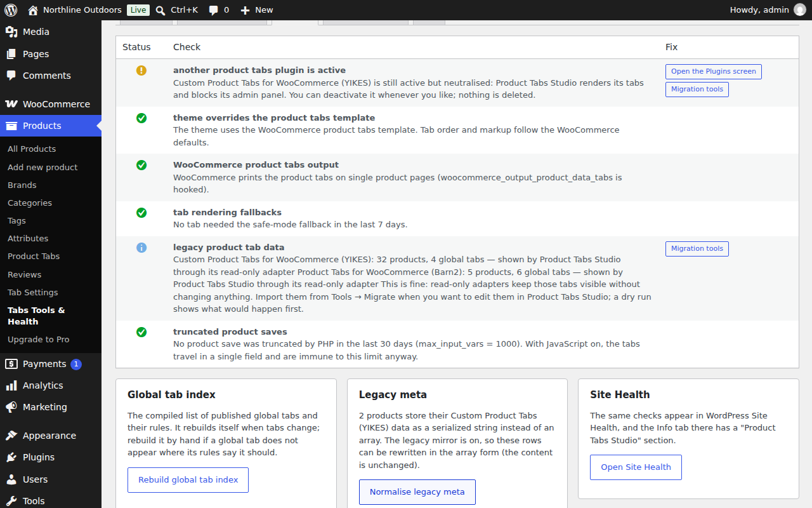Screen dimensions: 812x508
Task: Click green check icon for theme overrides row
Action: tap(141, 118)
